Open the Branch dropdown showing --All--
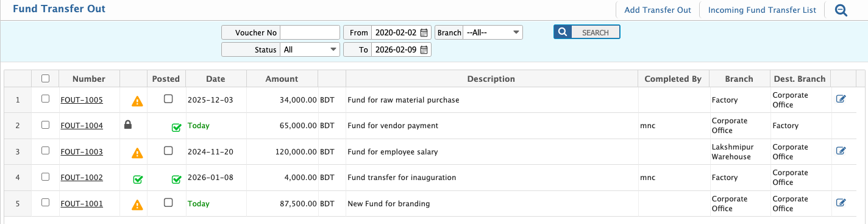The image size is (868, 224). (x=493, y=32)
